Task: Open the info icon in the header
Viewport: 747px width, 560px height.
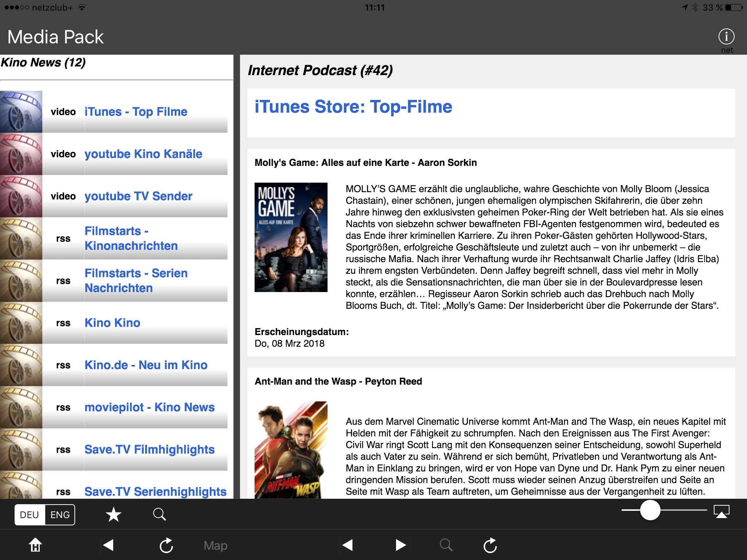Action: coord(726,37)
